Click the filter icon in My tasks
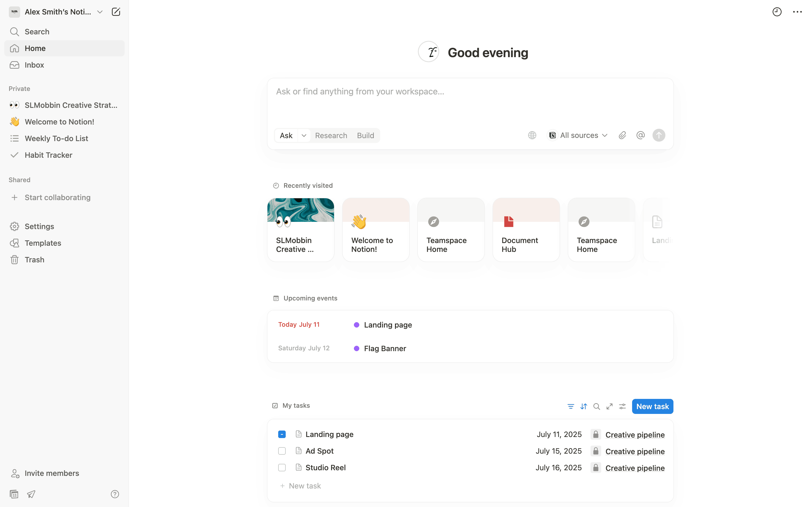 [x=570, y=406]
